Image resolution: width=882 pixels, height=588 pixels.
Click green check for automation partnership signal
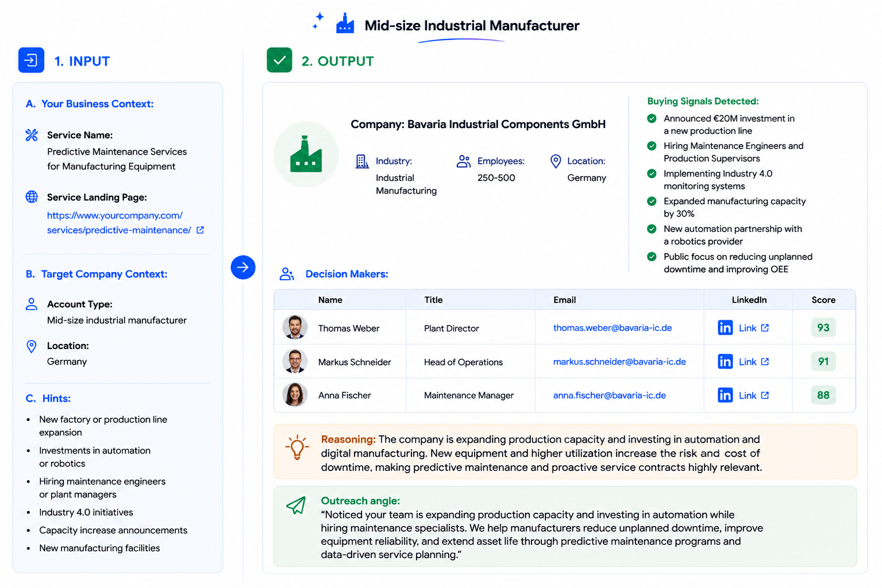(652, 229)
